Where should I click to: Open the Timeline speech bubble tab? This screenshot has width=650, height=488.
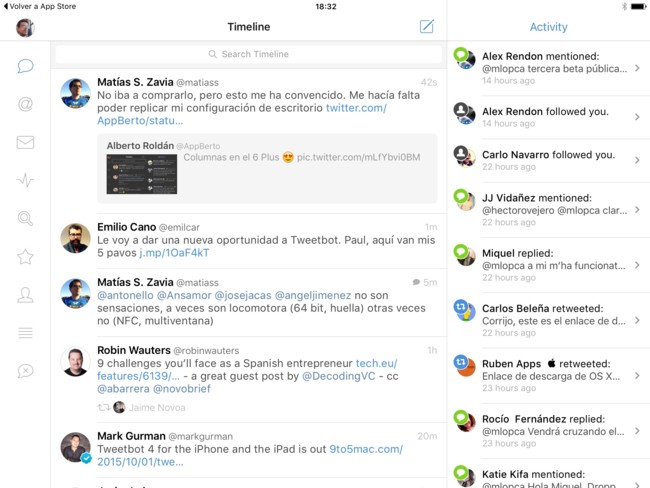click(25, 66)
